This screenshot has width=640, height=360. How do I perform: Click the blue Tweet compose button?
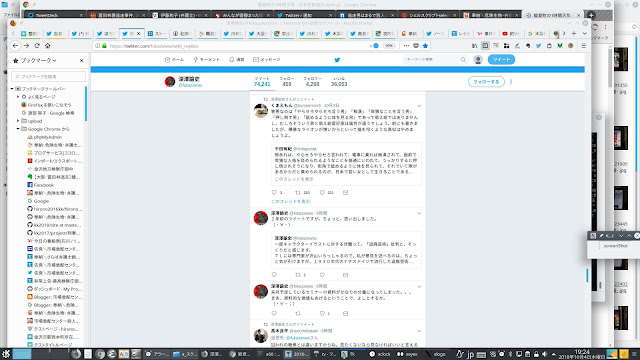tap(501, 60)
